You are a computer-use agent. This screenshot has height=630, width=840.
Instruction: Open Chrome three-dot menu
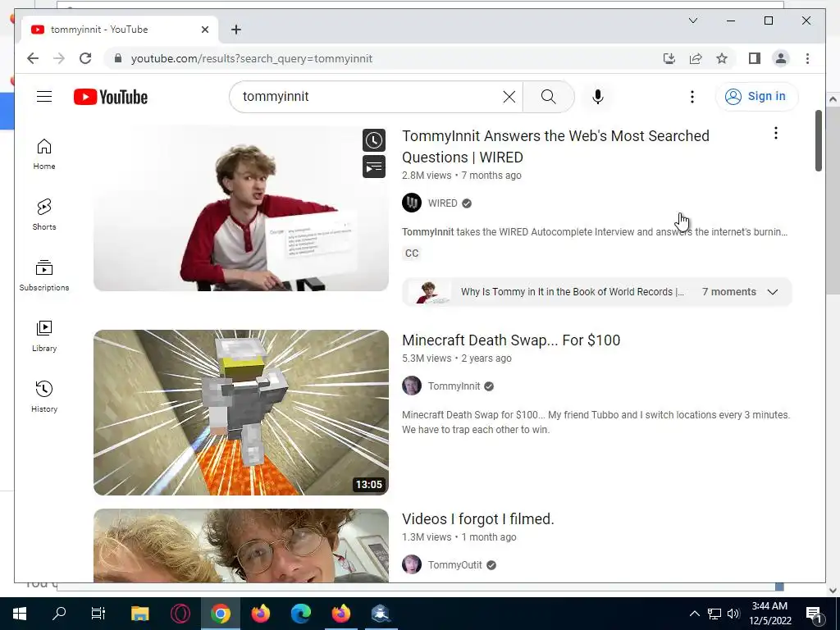[x=807, y=58]
